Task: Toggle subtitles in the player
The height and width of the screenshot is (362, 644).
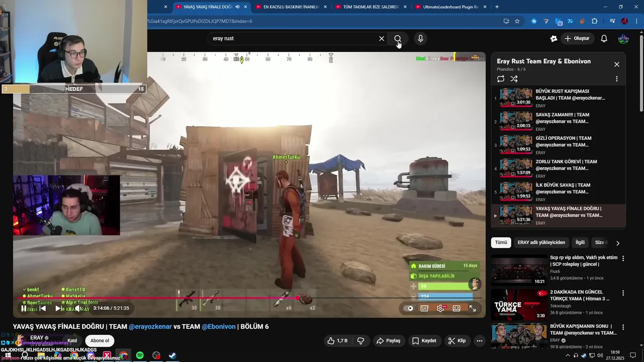Action: (x=424, y=309)
